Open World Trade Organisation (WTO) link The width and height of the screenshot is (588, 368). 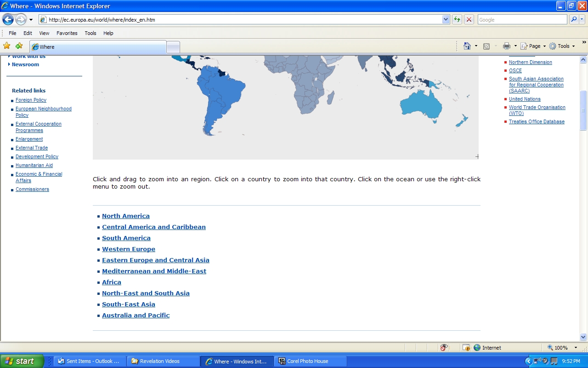coord(537,110)
